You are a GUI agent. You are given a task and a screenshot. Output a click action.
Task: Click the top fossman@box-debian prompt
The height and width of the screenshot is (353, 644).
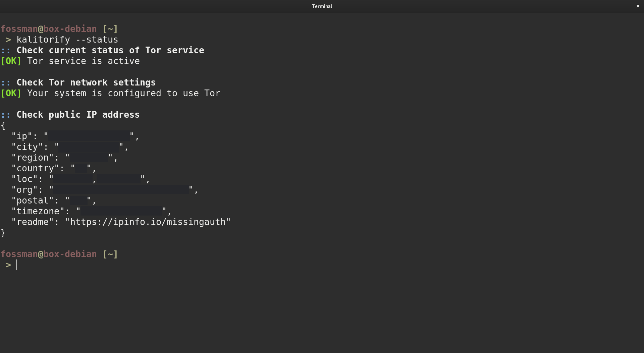tap(49, 29)
